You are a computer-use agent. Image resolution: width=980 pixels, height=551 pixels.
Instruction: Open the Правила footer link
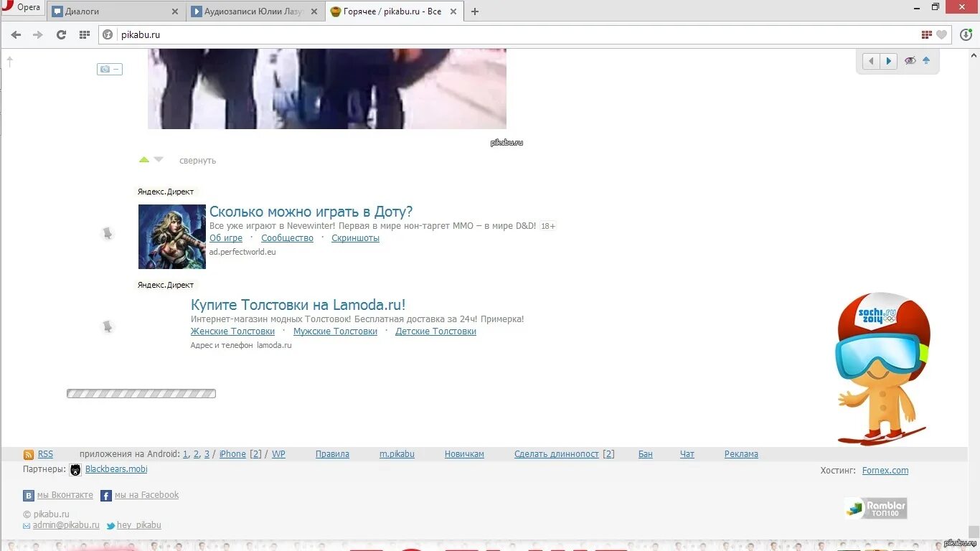coord(332,454)
